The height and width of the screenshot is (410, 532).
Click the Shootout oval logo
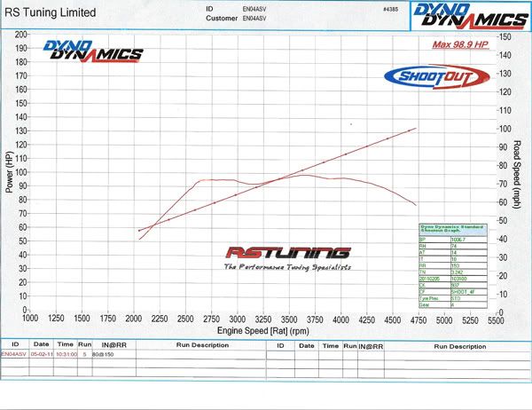click(x=437, y=77)
